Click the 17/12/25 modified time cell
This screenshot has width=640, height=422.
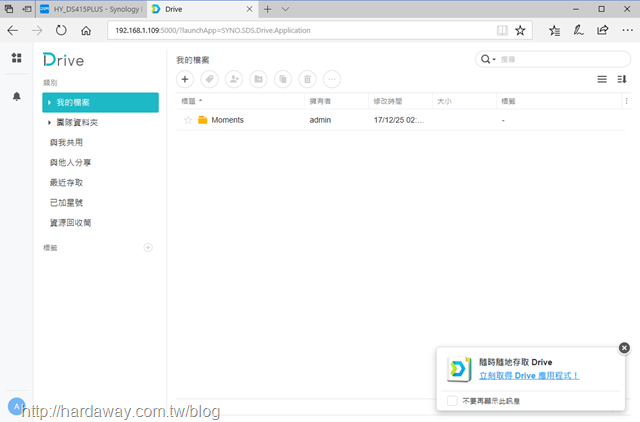coord(399,120)
